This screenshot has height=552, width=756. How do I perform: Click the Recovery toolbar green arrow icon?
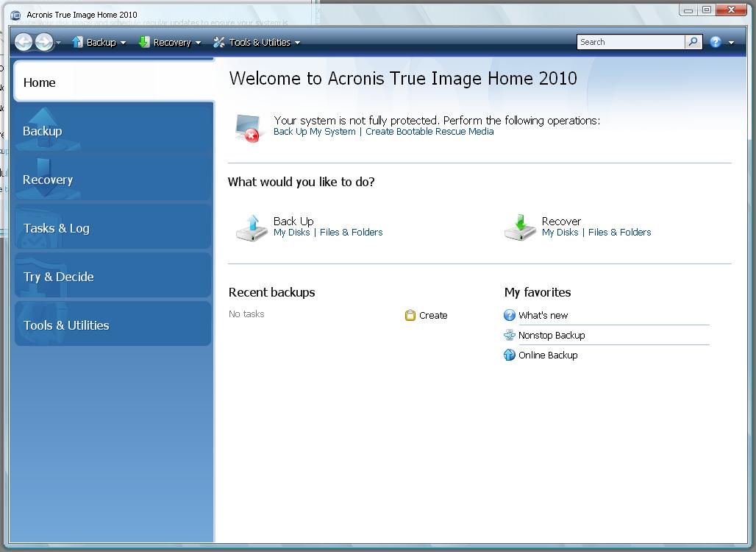pos(143,42)
